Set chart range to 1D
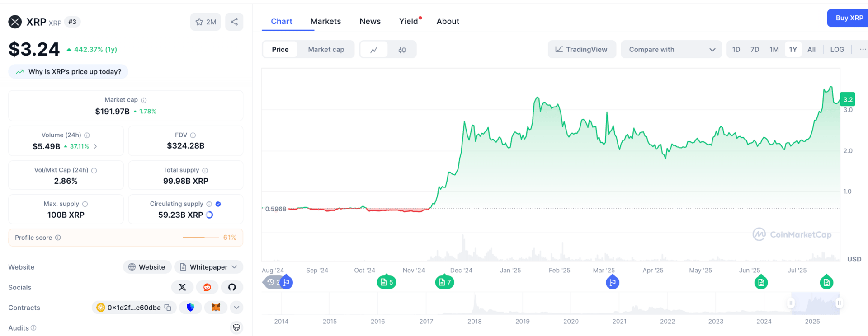The height and width of the screenshot is (336, 868). [736, 49]
